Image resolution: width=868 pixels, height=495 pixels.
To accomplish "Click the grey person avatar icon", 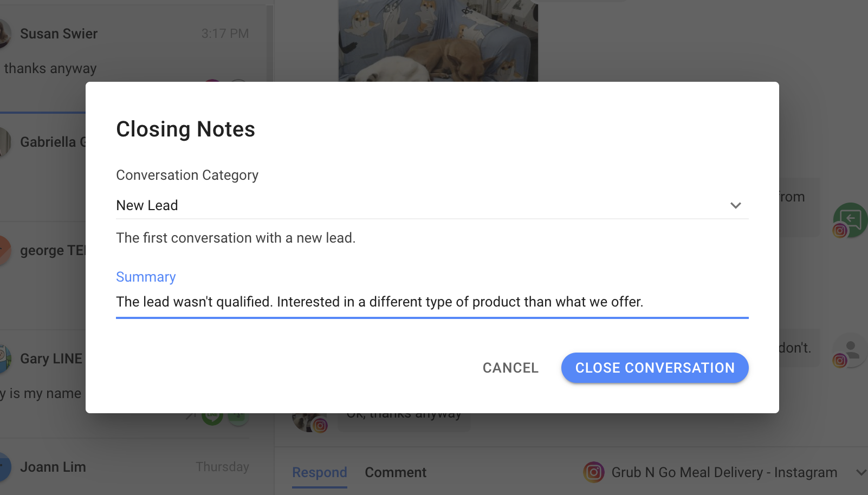I will pos(851,349).
